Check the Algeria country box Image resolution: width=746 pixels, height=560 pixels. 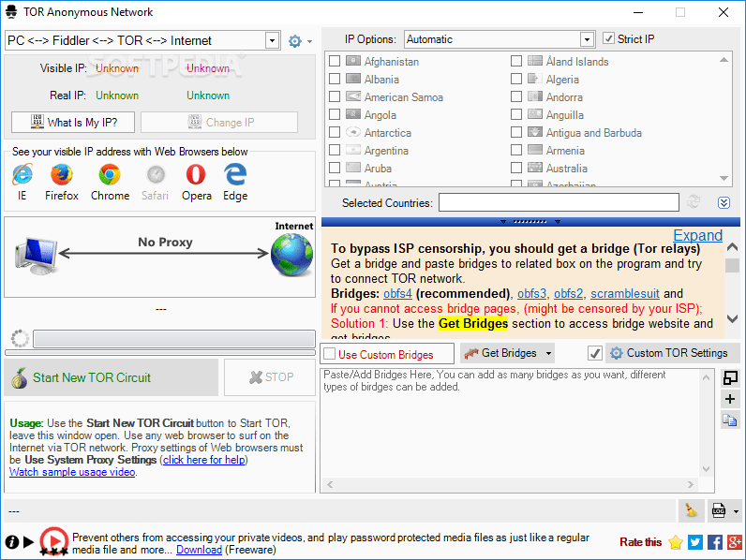516,79
